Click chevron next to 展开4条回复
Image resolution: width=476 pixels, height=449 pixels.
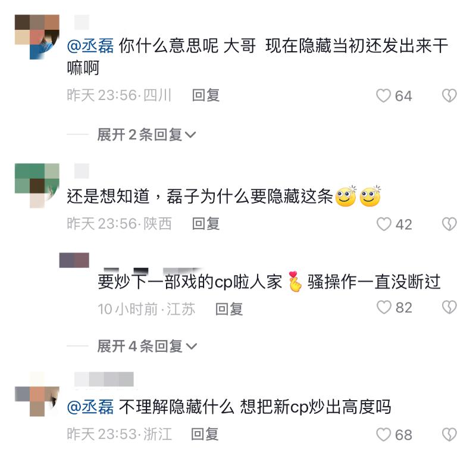tap(191, 347)
